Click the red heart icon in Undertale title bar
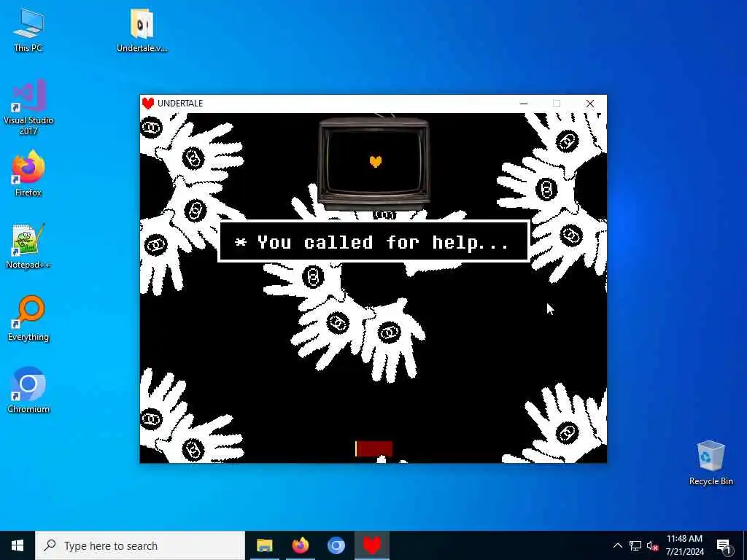Viewport: 747px width, 560px height. pos(148,104)
